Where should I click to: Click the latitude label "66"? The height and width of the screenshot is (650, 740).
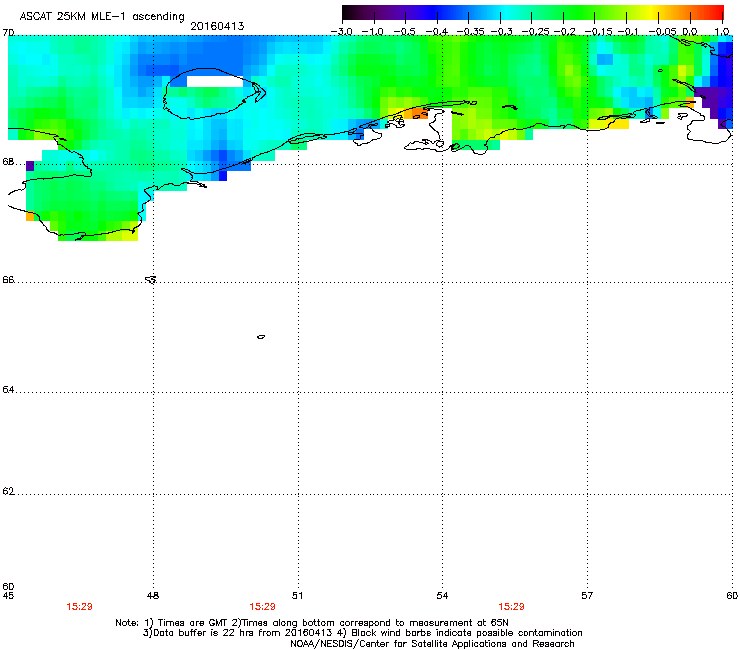click(x=8, y=280)
